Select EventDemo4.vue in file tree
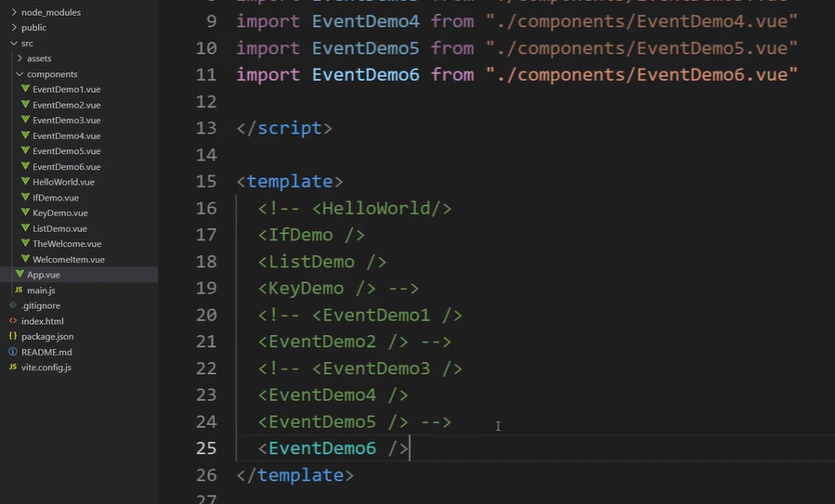 pyautogui.click(x=67, y=136)
